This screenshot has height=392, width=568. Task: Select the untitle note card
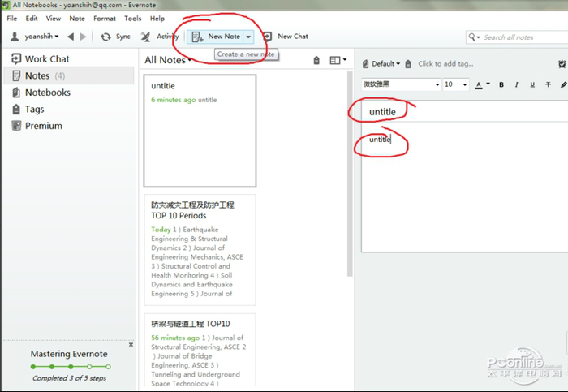point(200,131)
